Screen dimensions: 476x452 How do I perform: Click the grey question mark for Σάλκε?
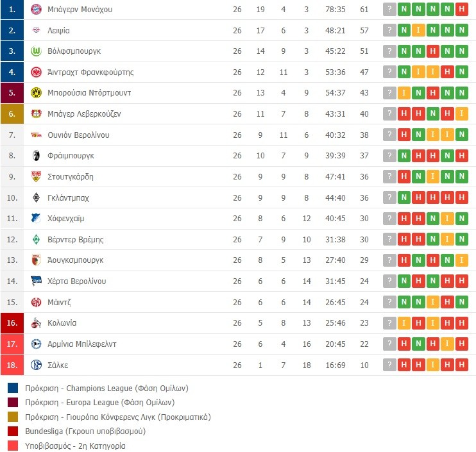tap(389, 365)
